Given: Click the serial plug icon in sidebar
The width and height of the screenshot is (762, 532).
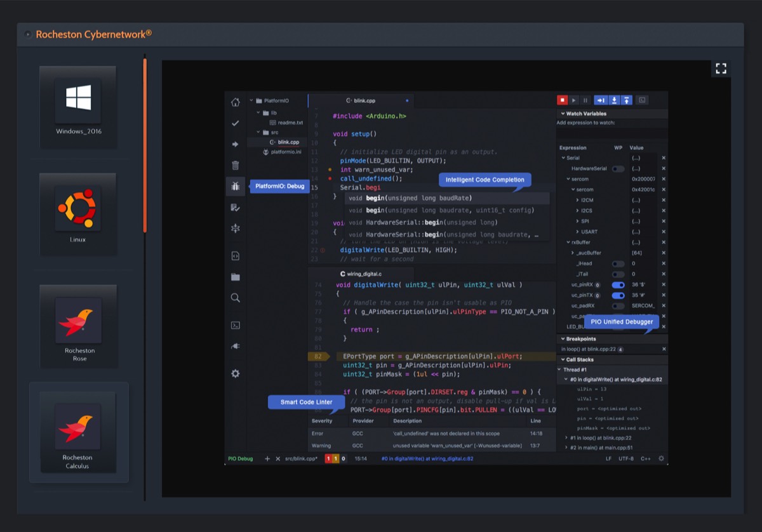Looking at the screenshot, I should 235,346.
